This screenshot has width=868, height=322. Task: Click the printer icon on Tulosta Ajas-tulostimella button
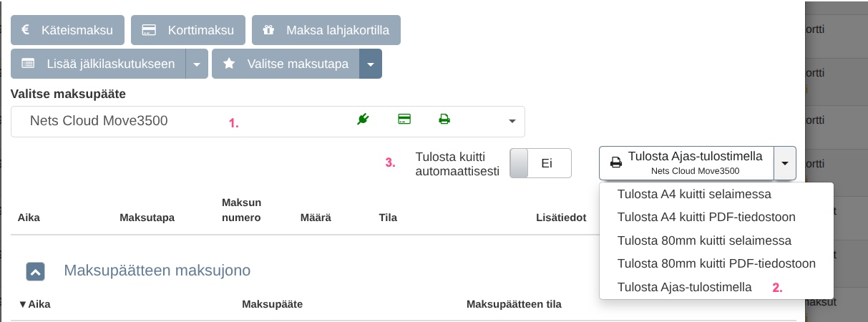615,163
